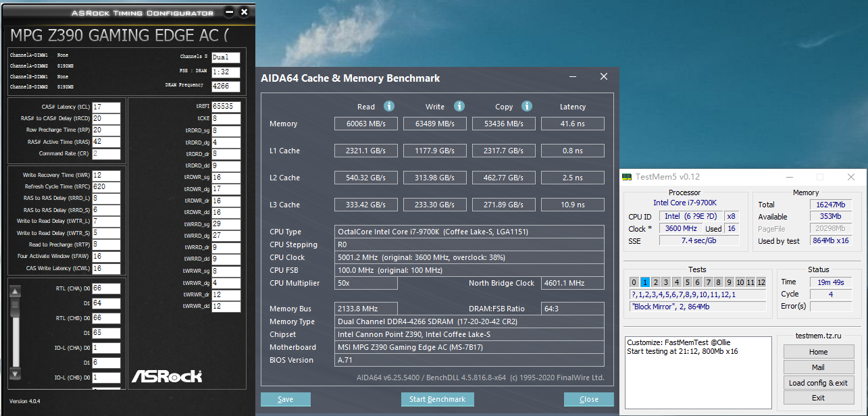Click the Mail button in TestMem5
This screenshot has height=416, width=868.
pyautogui.click(x=818, y=367)
